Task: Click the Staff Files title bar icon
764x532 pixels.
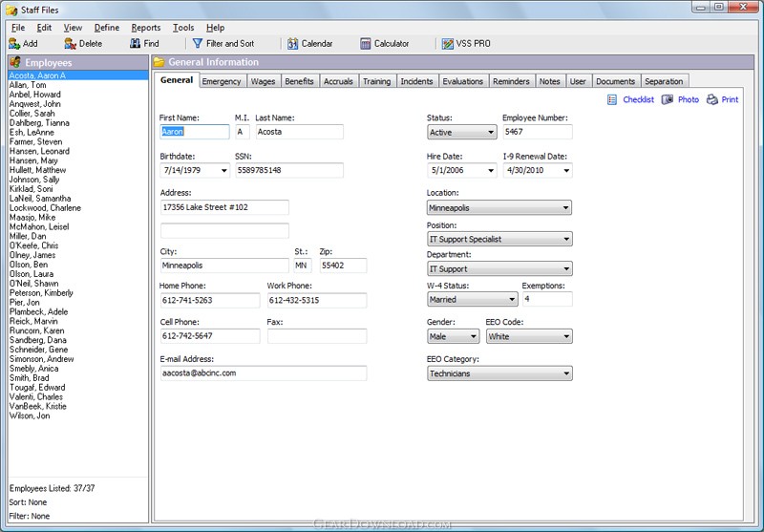Action: tap(11, 10)
